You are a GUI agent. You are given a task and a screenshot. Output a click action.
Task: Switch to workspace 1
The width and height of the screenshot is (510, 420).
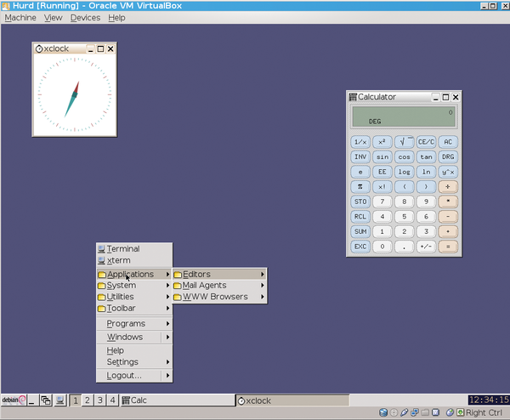click(76, 400)
